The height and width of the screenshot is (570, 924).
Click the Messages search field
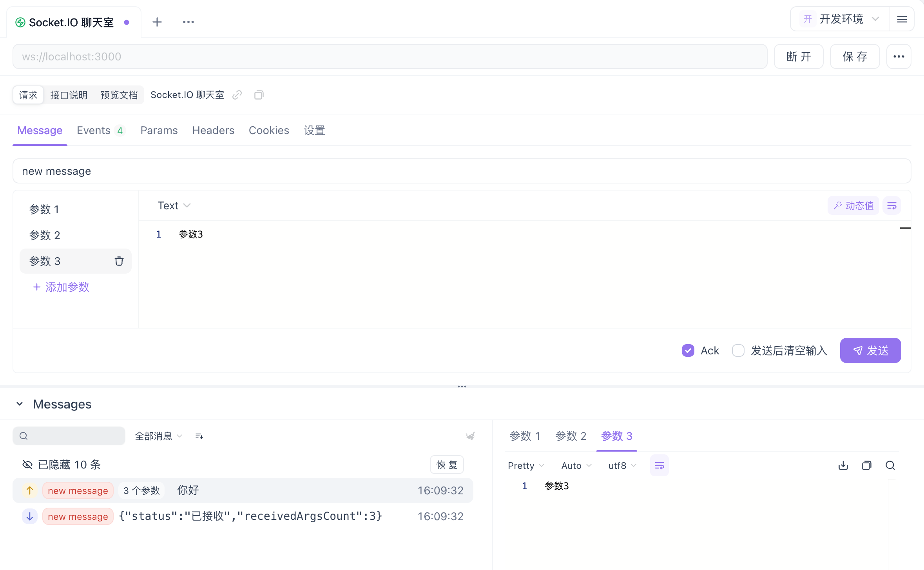(x=69, y=436)
